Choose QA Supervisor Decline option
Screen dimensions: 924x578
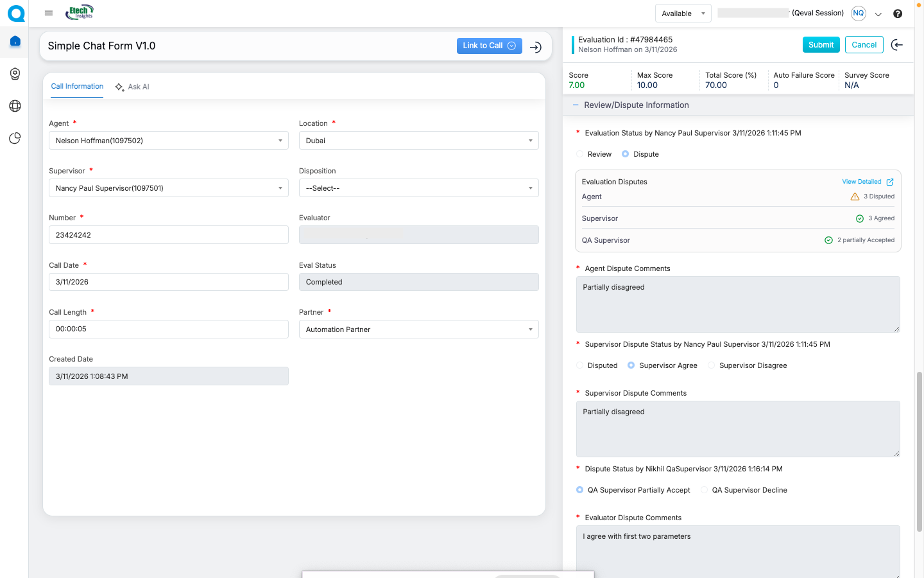pos(704,490)
